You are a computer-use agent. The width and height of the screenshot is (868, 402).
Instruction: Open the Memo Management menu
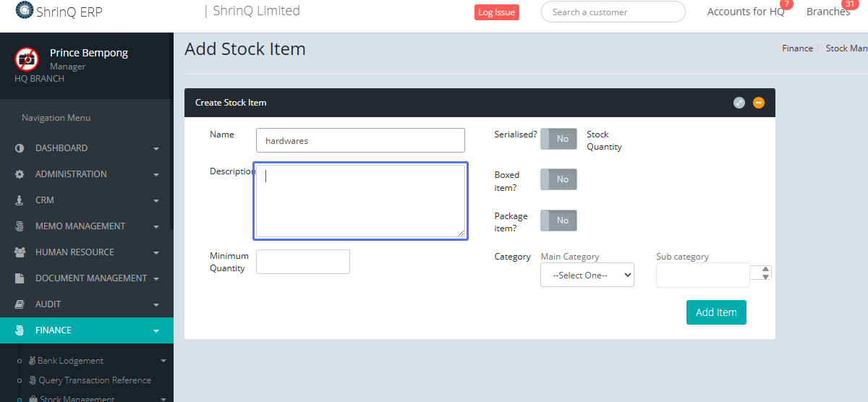point(80,226)
